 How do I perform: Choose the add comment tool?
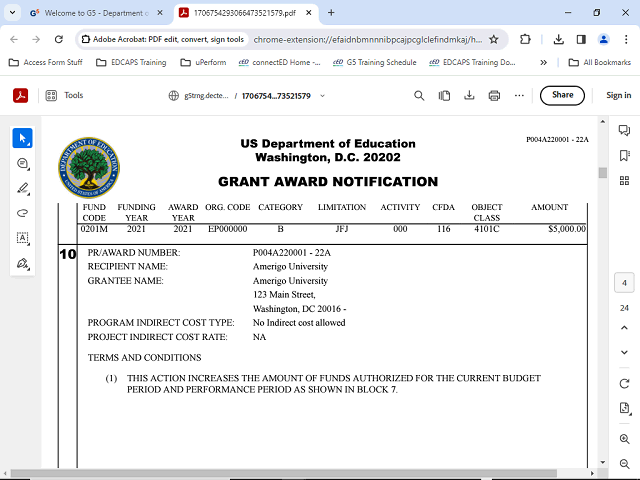[x=22, y=164]
